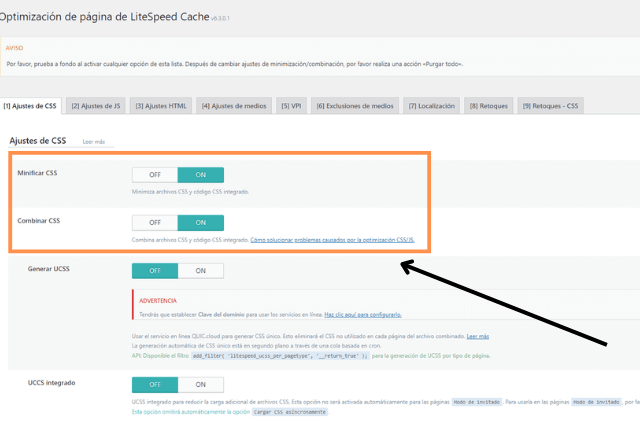Turn Combinar CSS ON

(201, 222)
